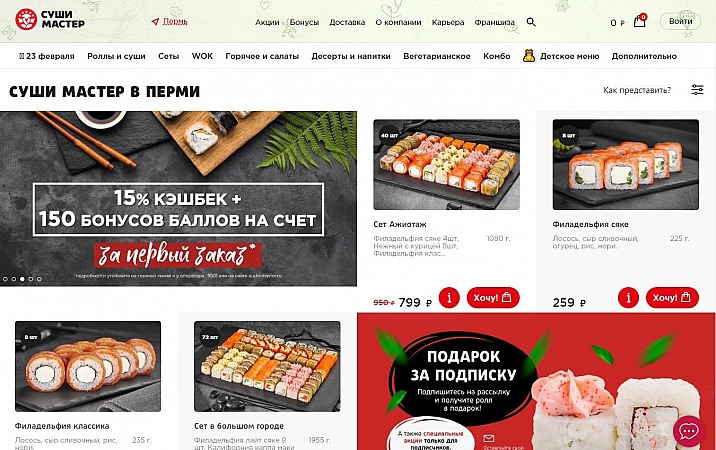This screenshot has height=450, width=716.
Task: Open the chat bubble widget
Action: click(x=689, y=431)
